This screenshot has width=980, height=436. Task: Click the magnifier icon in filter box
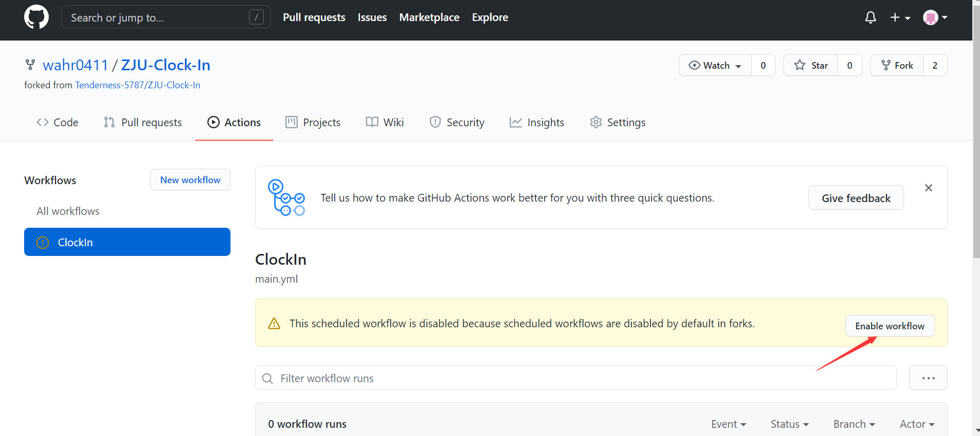click(267, 379)
